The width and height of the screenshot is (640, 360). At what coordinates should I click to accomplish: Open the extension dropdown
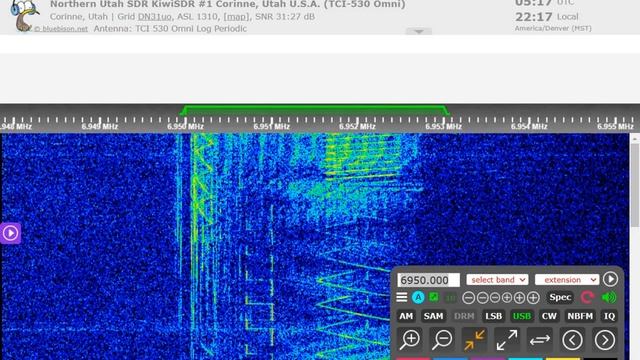[x=567, y=280]
